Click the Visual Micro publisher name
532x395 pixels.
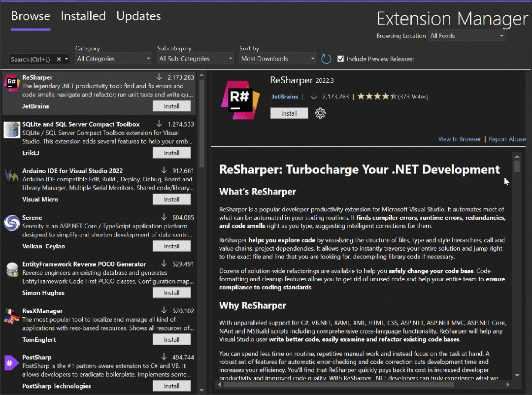click(x=40, y=199)
